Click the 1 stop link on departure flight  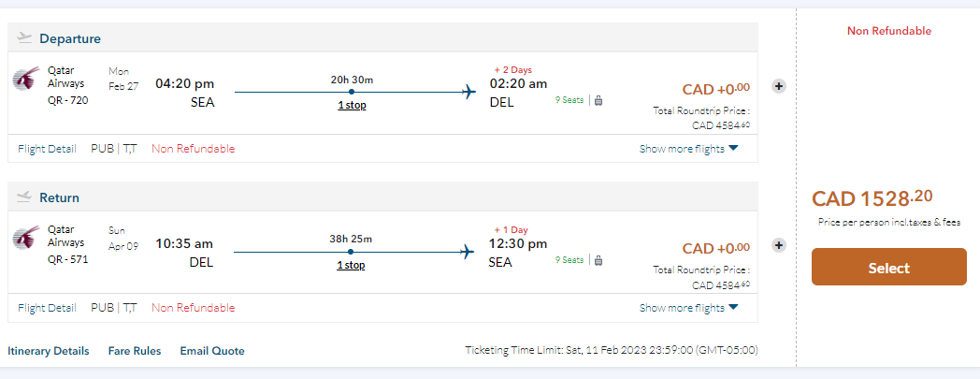(352, 105)
